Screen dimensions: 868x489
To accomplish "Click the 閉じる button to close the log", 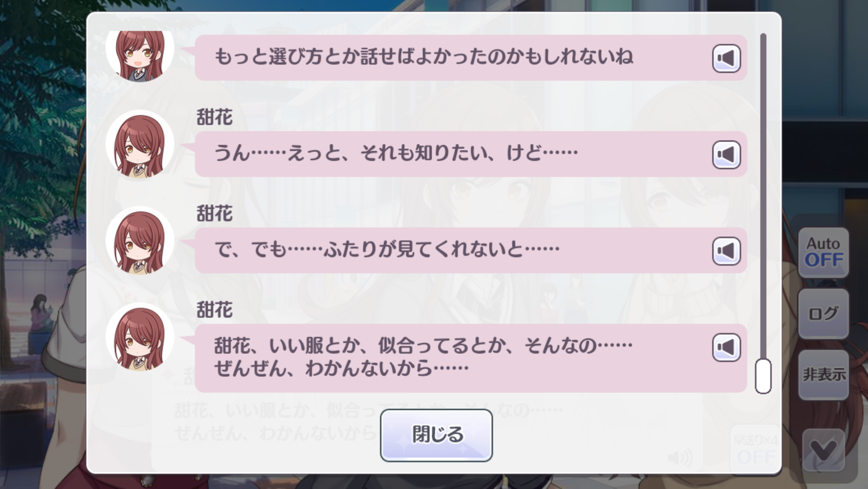I will pos(436,435).
